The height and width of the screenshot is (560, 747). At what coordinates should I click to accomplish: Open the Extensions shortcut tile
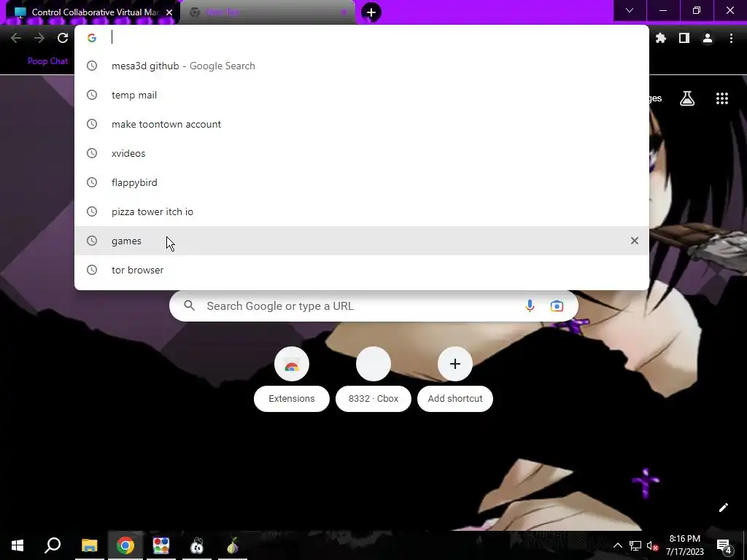tap(292, 379)
